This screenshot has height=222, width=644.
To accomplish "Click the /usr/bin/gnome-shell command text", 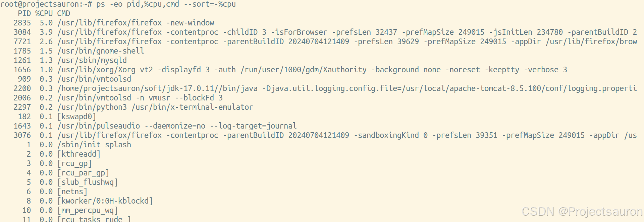I will (x=101, y=51).
